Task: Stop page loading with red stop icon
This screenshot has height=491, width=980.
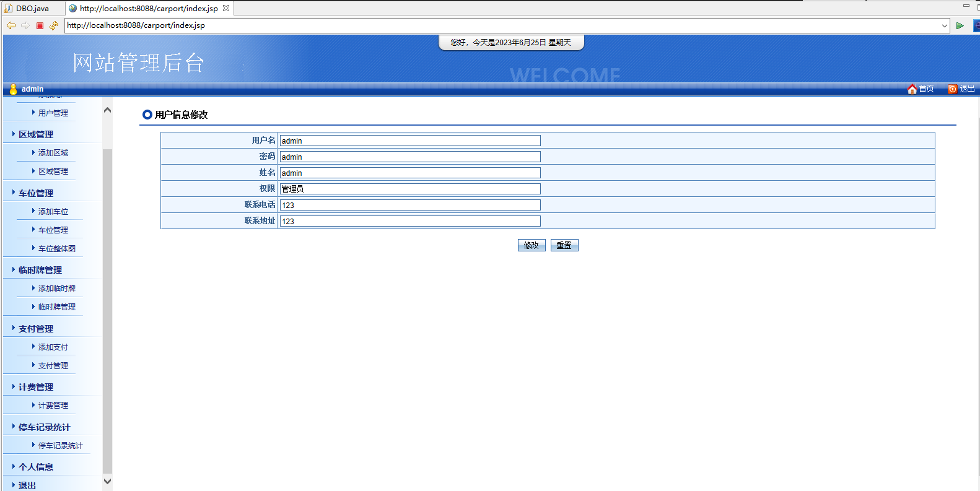Action: [40, 25]
